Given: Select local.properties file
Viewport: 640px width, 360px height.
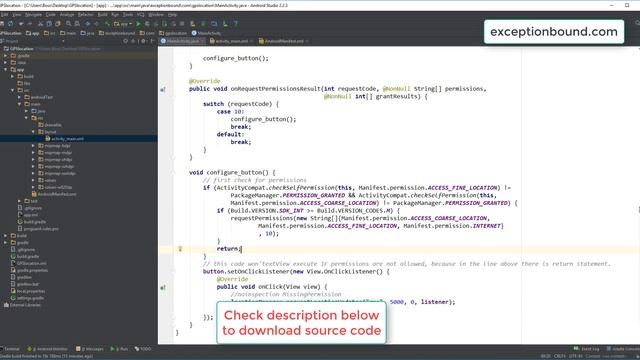Looking at the screenshot, I should (x=31, y=291).
